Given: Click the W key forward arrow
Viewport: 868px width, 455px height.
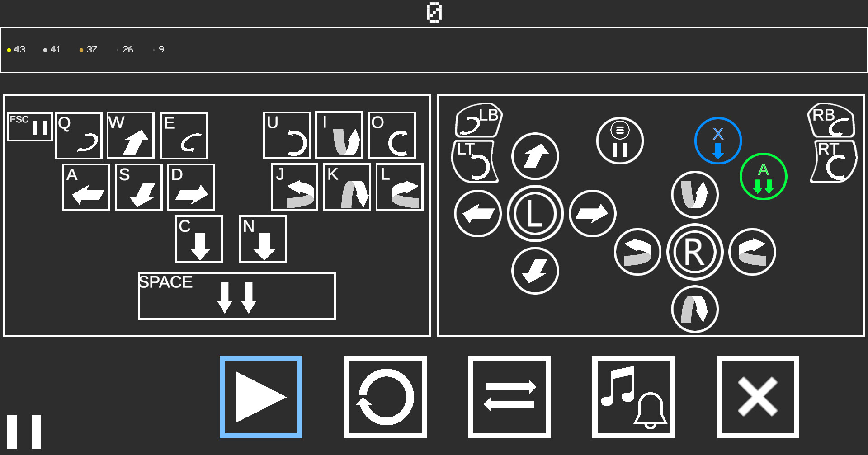Looking at the screenshot, I should coord(131,136).
